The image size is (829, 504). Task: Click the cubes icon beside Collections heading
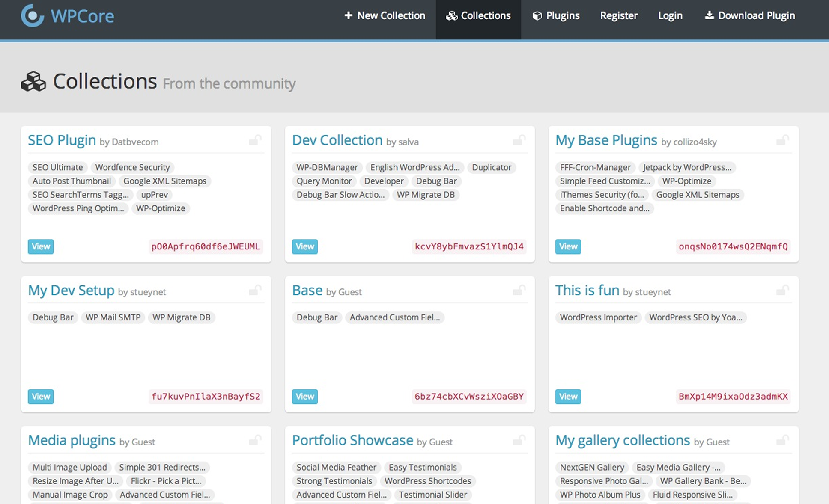point(33,81)
